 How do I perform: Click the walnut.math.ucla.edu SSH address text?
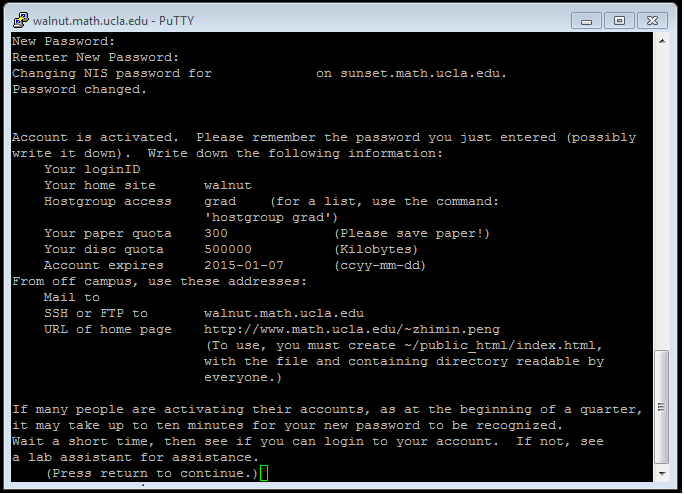click(x=284, y=313)
